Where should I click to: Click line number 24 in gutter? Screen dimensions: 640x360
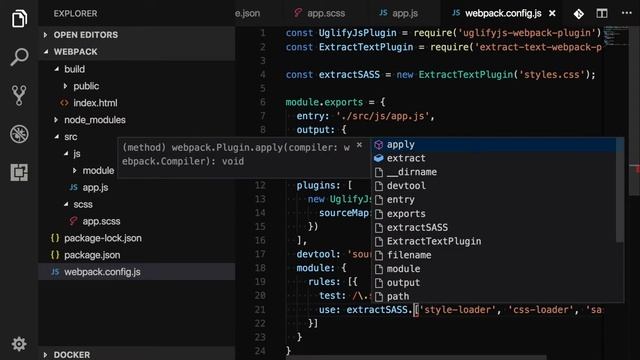[x=260, y=351]
